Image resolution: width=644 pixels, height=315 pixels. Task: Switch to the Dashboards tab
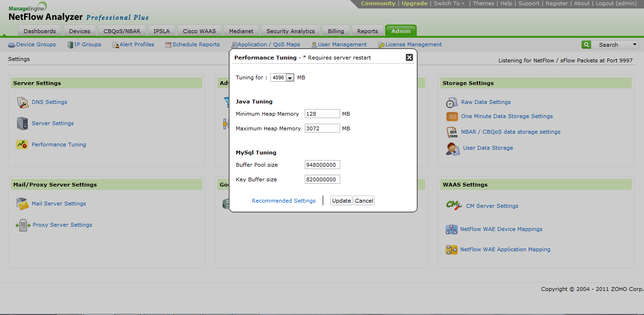coord(40,31)
